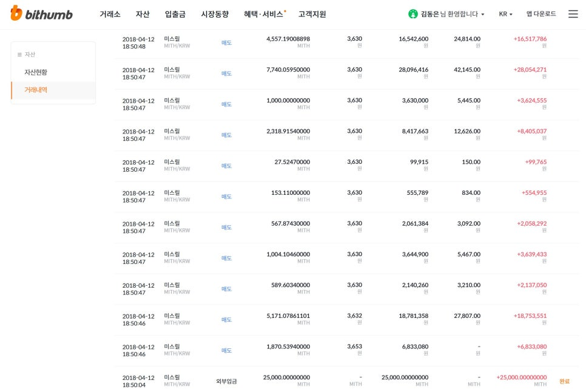586x392 pixels.
Task: Select the quantity 153.11000000
Action: point(291,193)
